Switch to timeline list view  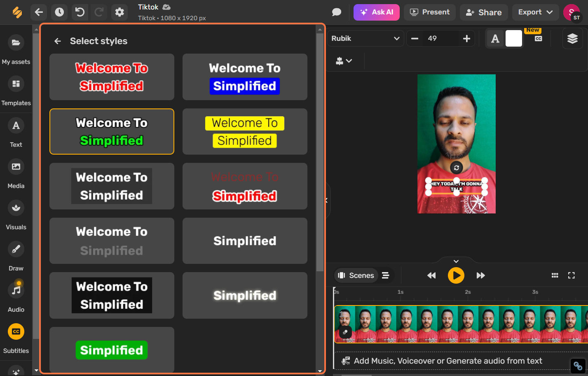385,275
